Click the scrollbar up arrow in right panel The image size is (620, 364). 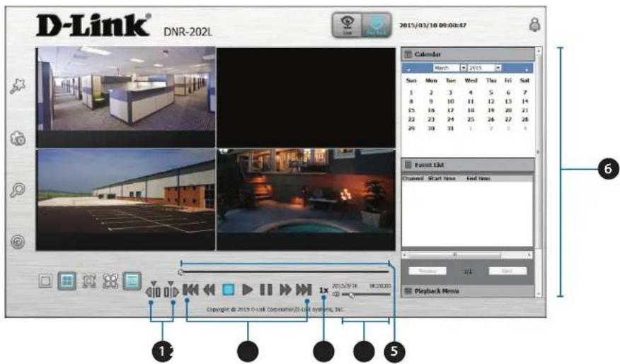[x=538, y=50]
